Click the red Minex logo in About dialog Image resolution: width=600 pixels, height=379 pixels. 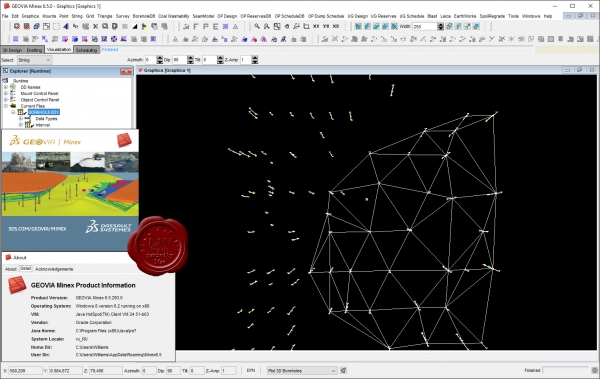click(17, 285)
